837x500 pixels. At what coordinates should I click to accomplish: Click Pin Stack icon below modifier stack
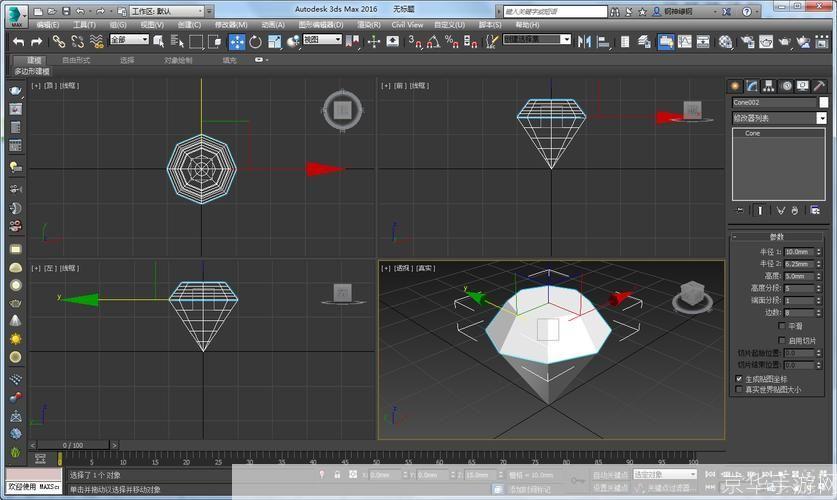tap(740, 211)
